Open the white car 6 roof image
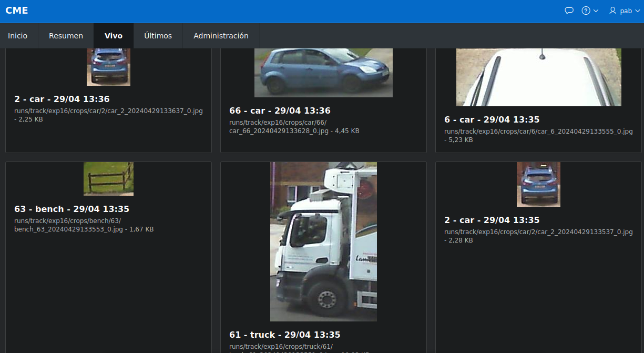Image resolution: width=644 pixels, height=353 pixels. [538, 77]
